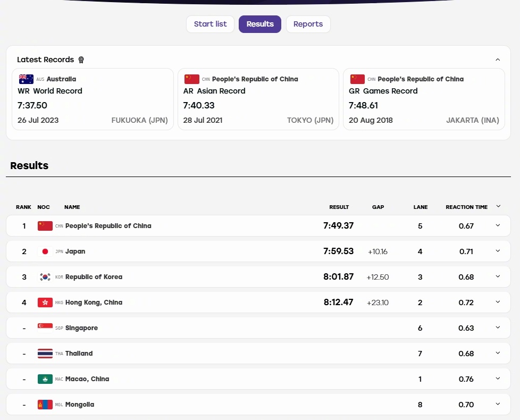The width and height of the screenshot is (520, 420).
Task: Click Hong Kong's result time 8:12.47
Action: click(x=339, y=303)
